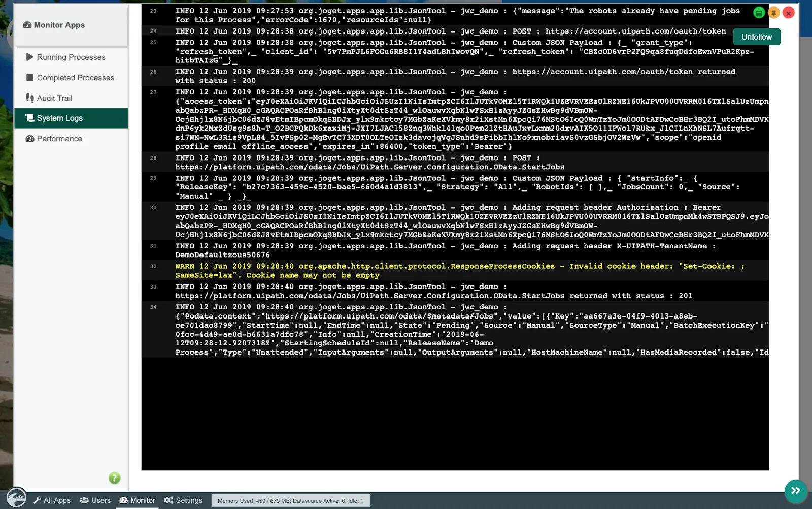
Task: Click the Joget logo in the admin bar
Action: [16, 497]
